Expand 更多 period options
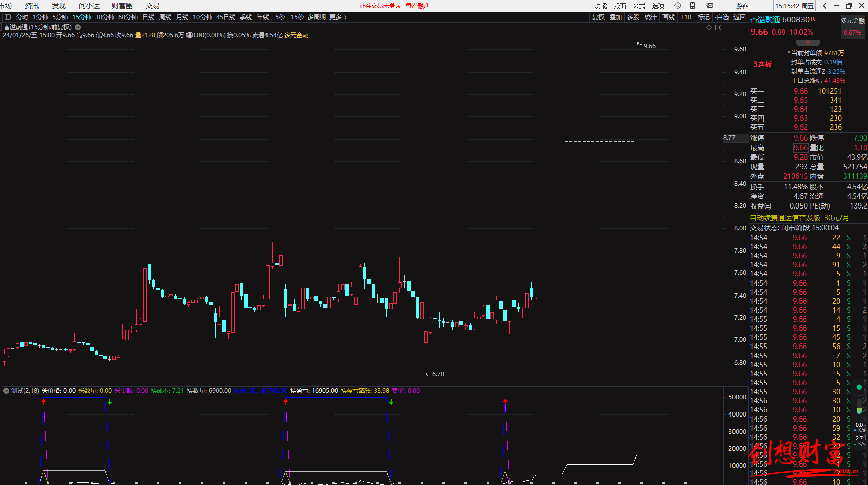 [338, 17]
